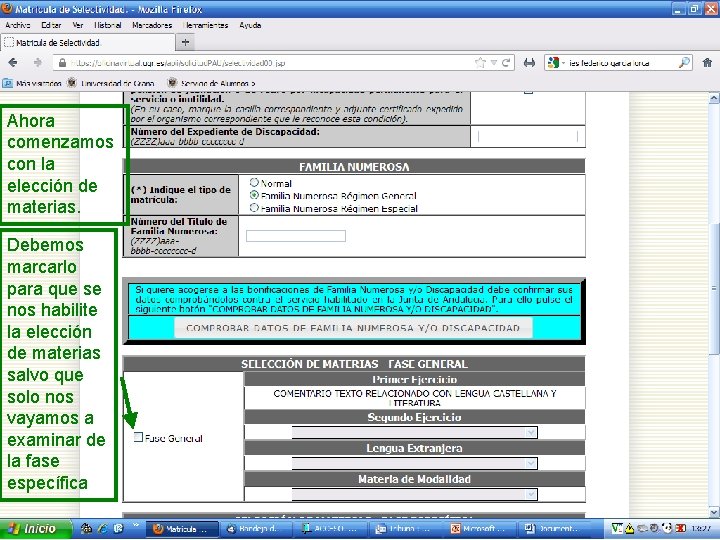Open the Historial menu
The image size is (720, 540).
point(107,25)
